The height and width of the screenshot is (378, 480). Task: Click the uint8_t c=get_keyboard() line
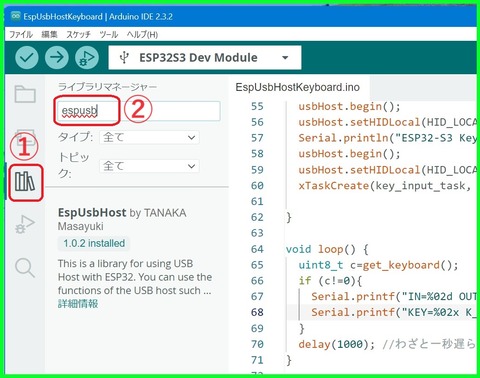[378, 265]
